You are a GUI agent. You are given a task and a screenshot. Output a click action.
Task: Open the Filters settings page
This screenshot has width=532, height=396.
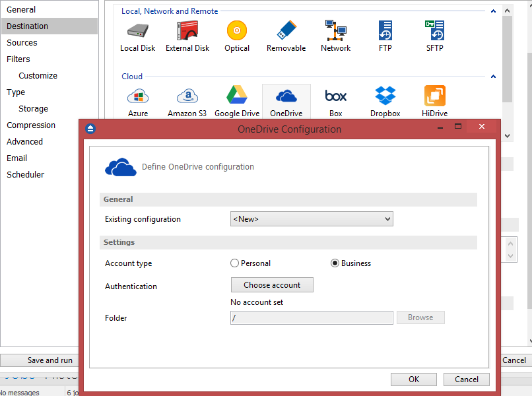coord(18,59)
